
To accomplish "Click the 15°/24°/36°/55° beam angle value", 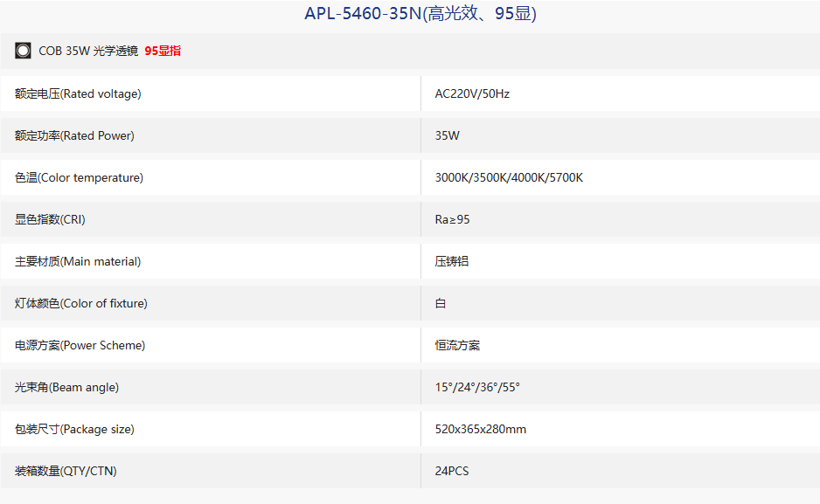I will pyautogui.click(x=477, y=387).
